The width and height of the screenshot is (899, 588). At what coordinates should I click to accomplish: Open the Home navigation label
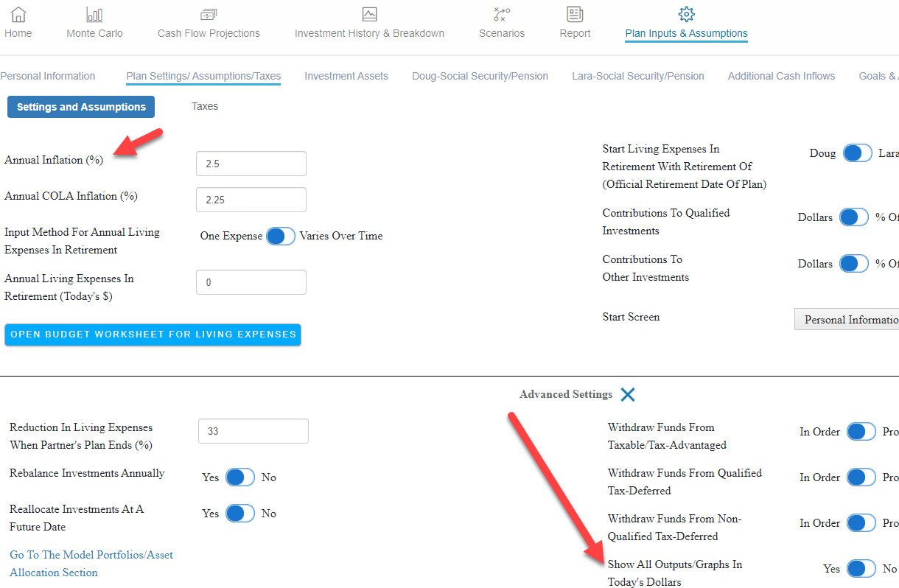[18, 33]
